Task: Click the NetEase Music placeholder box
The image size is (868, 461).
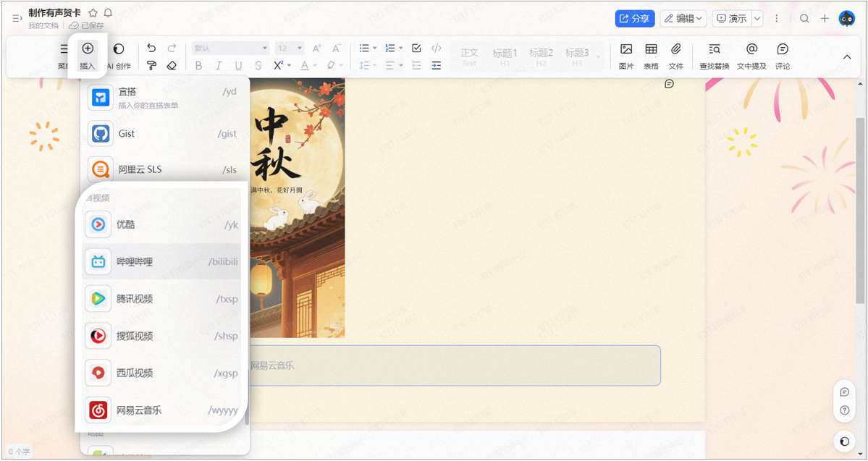Action: (x=455, y=365)
